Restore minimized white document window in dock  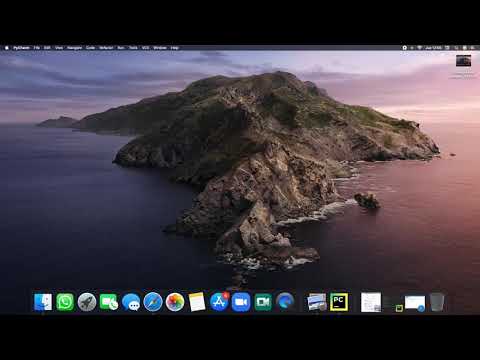click(x=371, y=302)
